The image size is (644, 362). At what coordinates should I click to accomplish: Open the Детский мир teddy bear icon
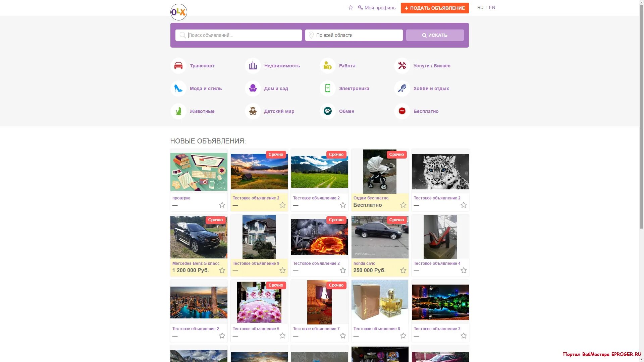(x=253, y=111)
